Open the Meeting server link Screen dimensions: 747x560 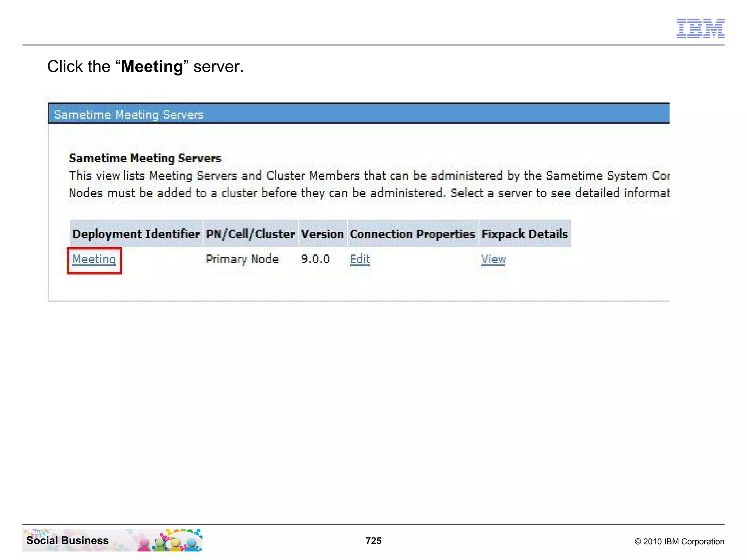tap(94, 259)
